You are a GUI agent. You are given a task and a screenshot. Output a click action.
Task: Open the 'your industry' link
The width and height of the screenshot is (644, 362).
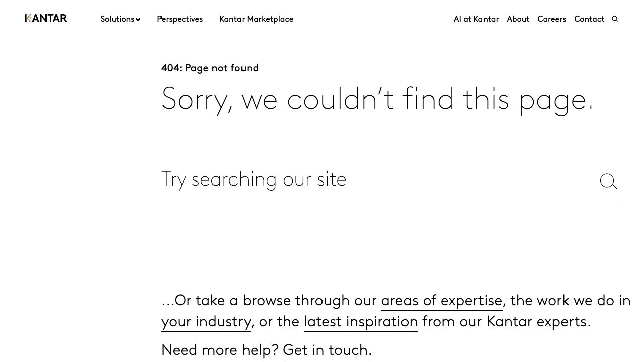tap(206, 321)
